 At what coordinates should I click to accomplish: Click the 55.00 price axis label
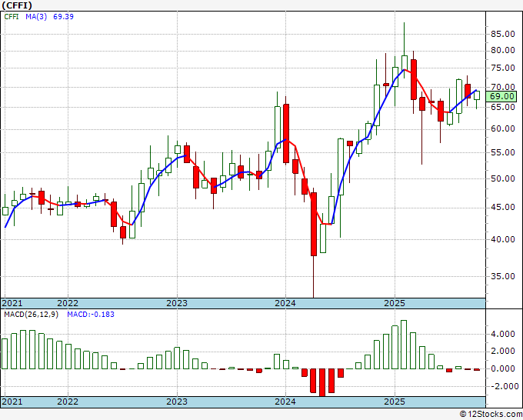click(x=502, y=152)
